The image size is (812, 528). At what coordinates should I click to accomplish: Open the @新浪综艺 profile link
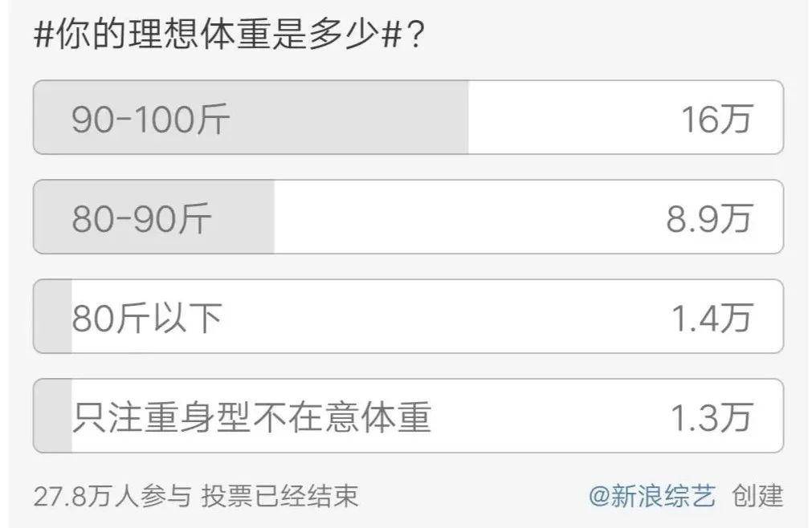click(x=651, y=497)
